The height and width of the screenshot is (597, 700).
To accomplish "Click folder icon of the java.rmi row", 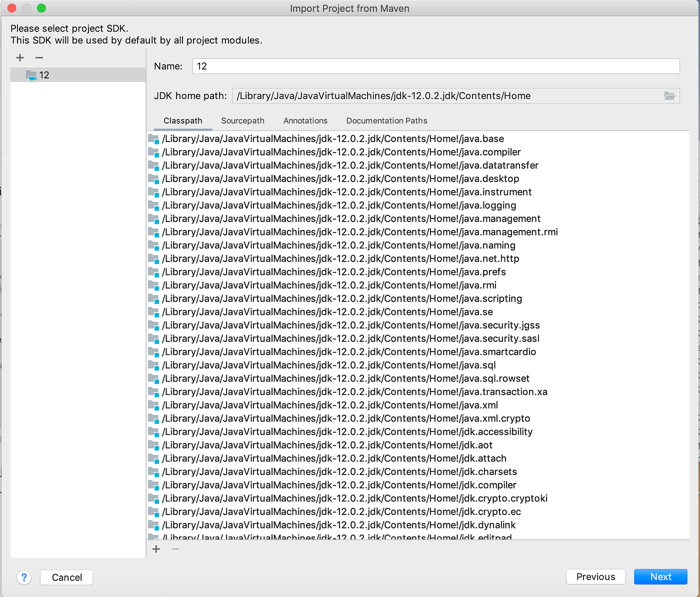I will (153, 285).
